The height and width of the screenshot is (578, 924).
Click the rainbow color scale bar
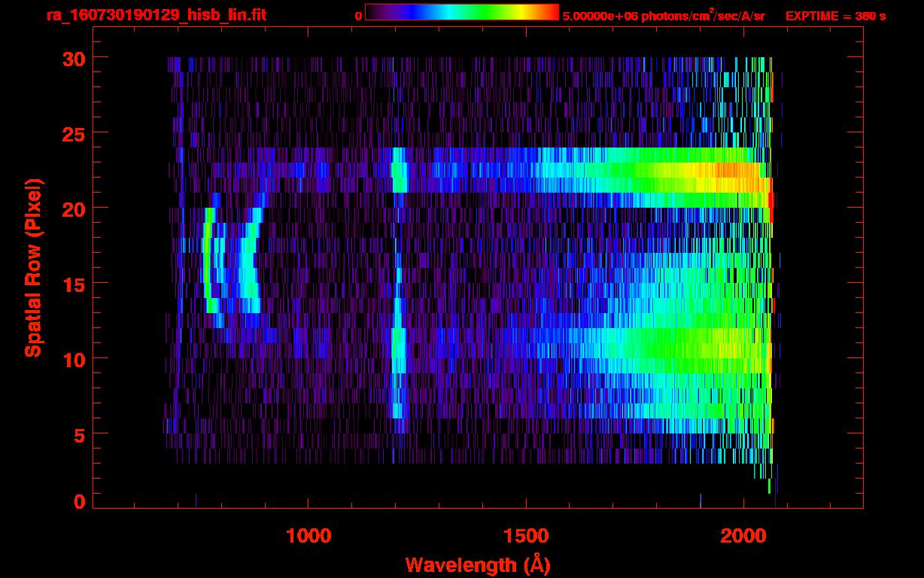click(462, 12)
